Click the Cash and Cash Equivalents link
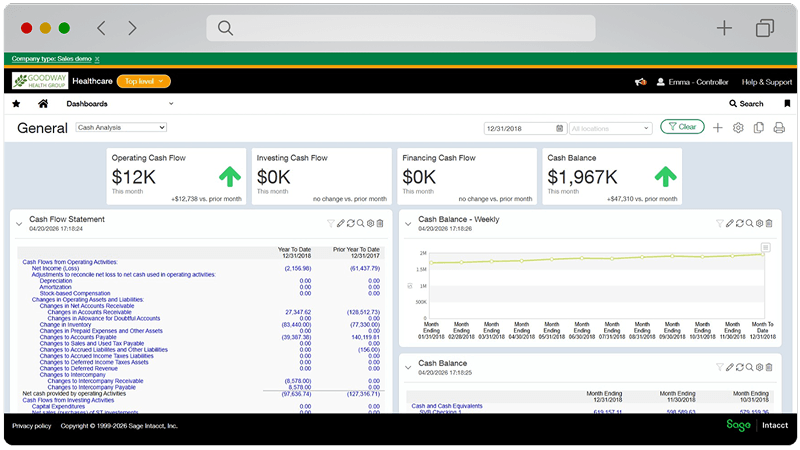 [x=447, y=406]
